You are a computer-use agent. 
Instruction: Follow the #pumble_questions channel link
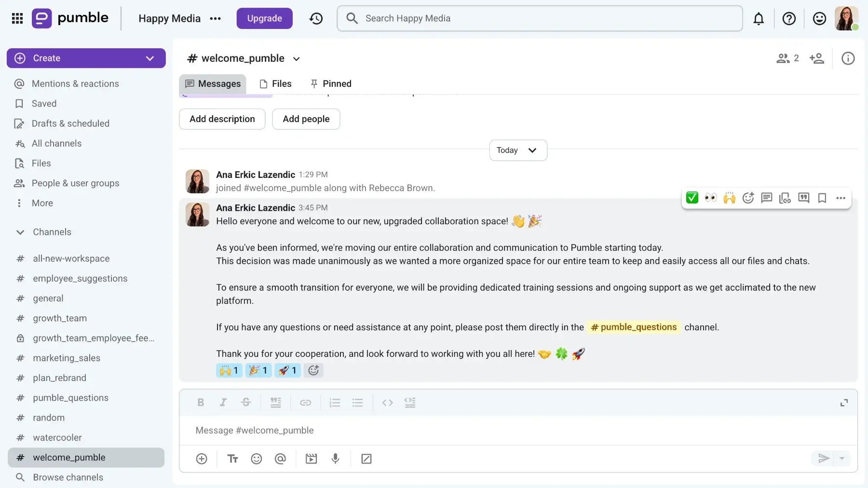click(x=634, y=327)
